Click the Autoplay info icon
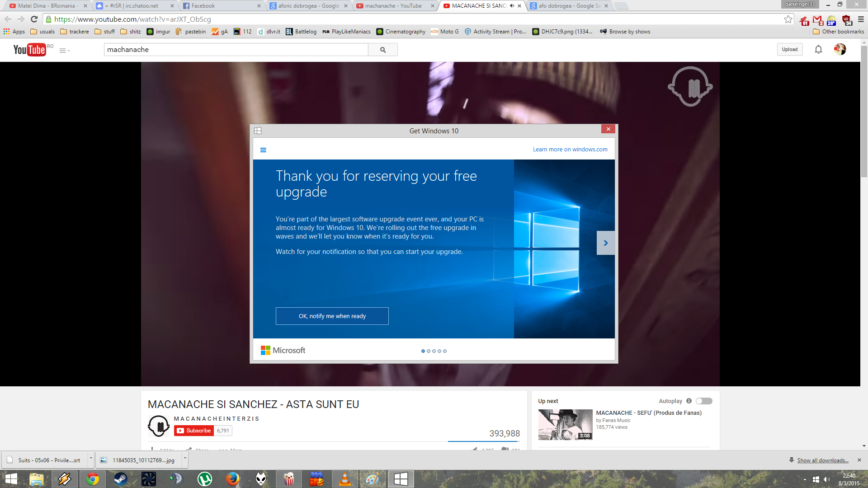This screenshot has height=488, width=868. [689, 401]
